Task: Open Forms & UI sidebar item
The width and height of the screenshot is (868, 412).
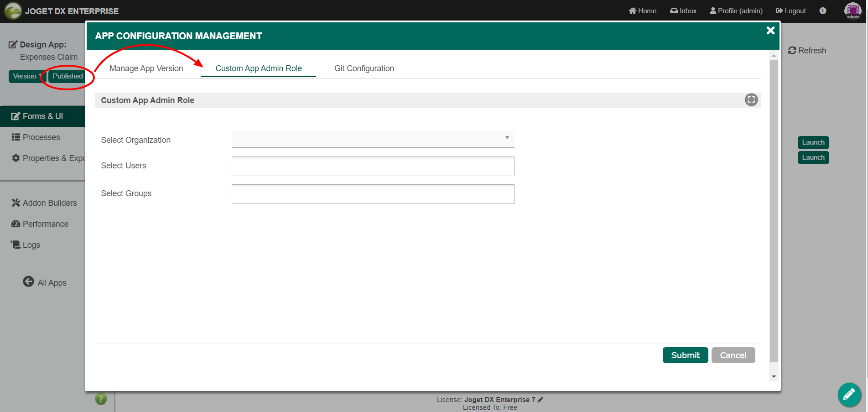Action: tap(42, 116)
